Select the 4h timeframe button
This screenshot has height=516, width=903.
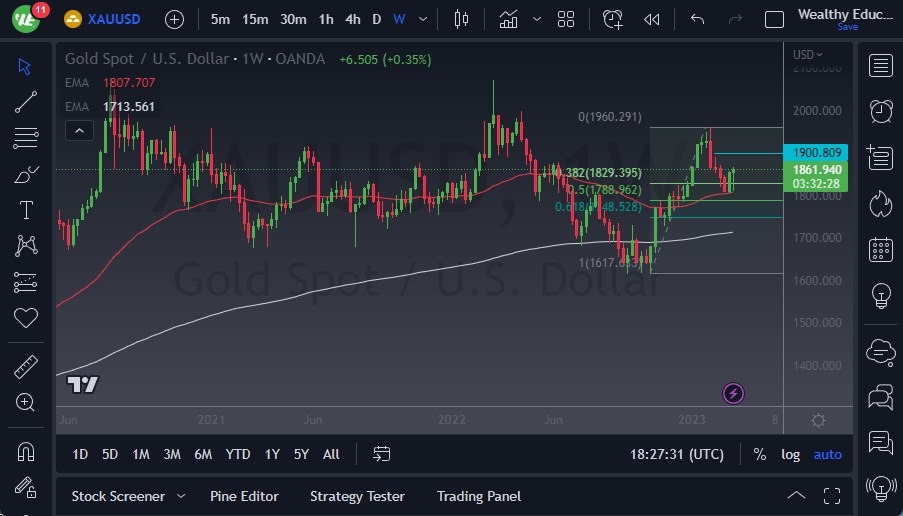(352, 19)
